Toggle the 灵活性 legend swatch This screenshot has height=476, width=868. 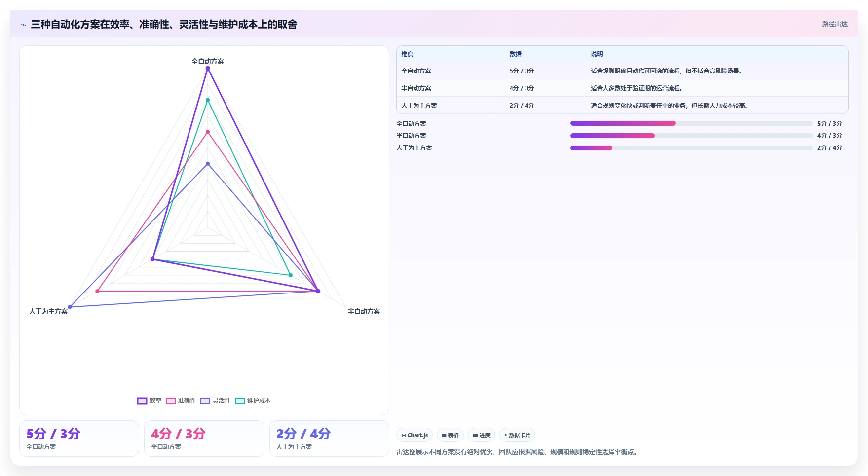[205, 401]
